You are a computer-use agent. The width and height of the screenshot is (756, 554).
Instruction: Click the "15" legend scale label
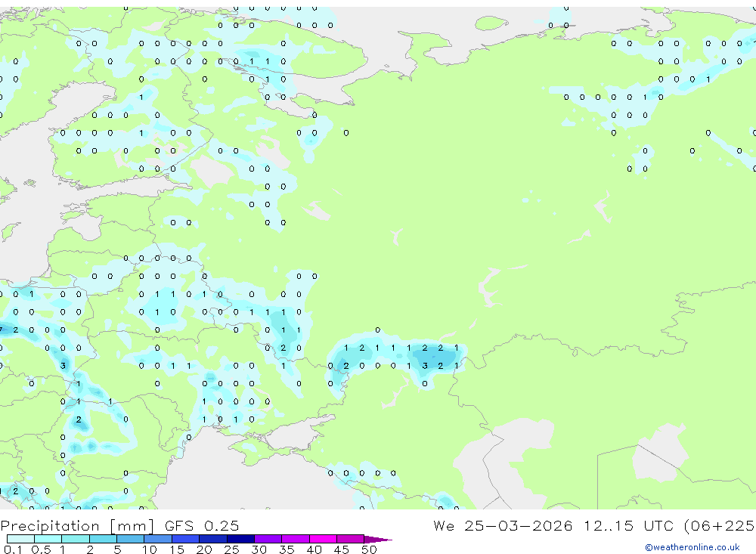[x=177, y=549]
